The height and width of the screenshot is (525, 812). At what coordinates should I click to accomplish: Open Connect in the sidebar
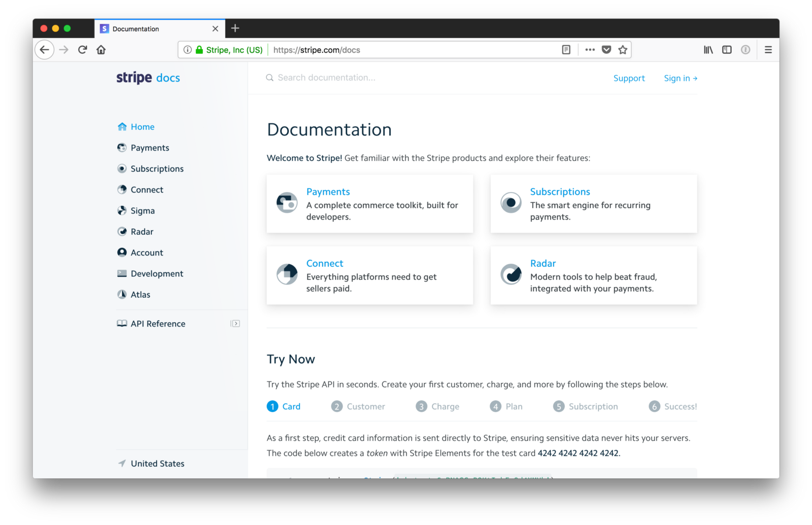coord(140,190)
